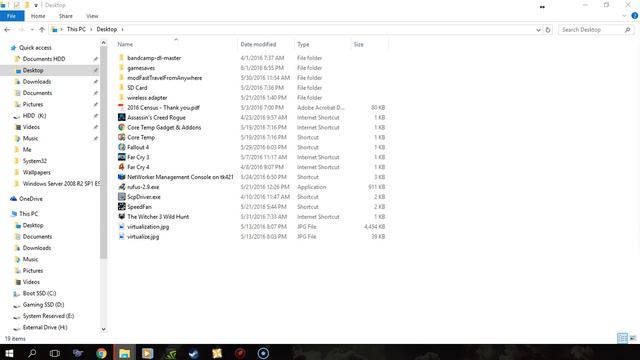
Task: Select the SpeedFan shortcut icon
Action: pyautogui.click(x=121, y=207)
